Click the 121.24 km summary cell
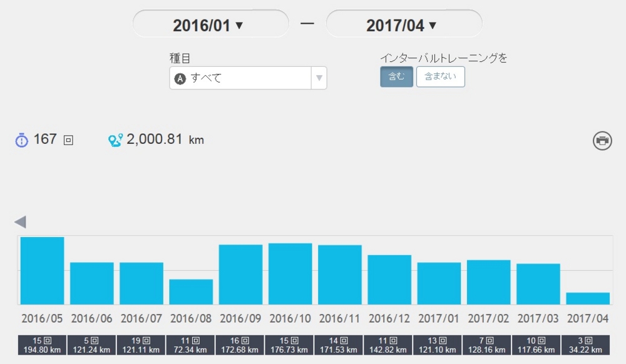Screen dimensions: 626x364 tap(92, 345)
